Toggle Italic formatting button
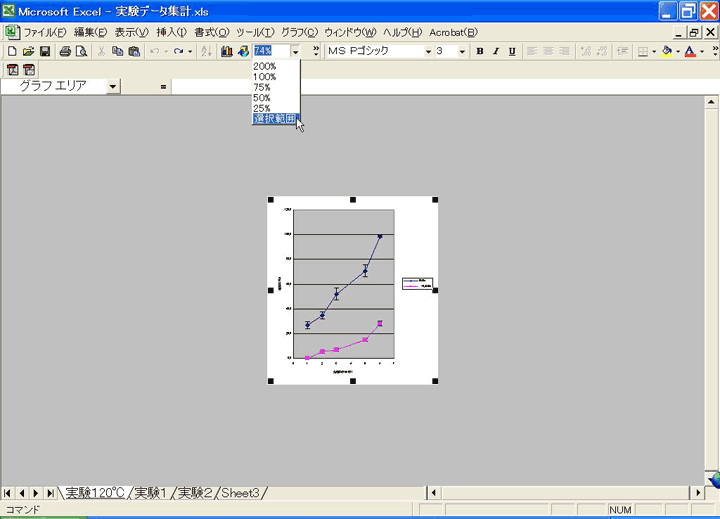Viewport: 720px width, 519px height. click(496, 51)
